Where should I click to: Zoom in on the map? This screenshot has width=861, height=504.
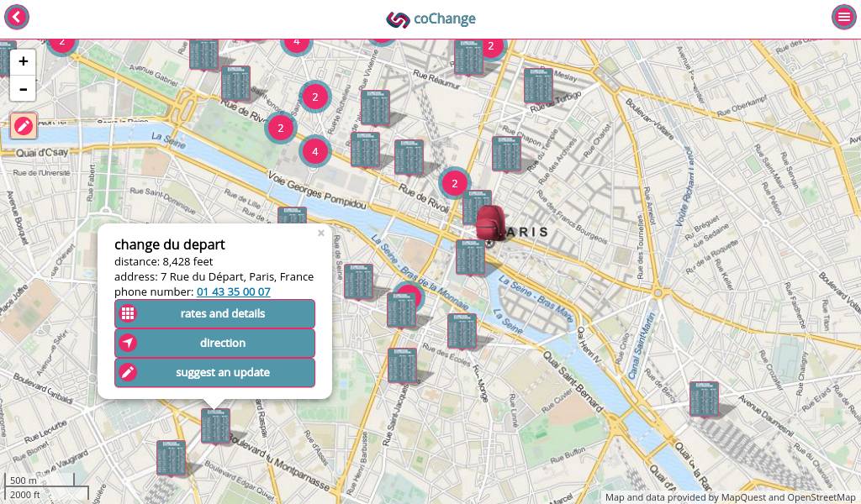[x=23, y=61]
